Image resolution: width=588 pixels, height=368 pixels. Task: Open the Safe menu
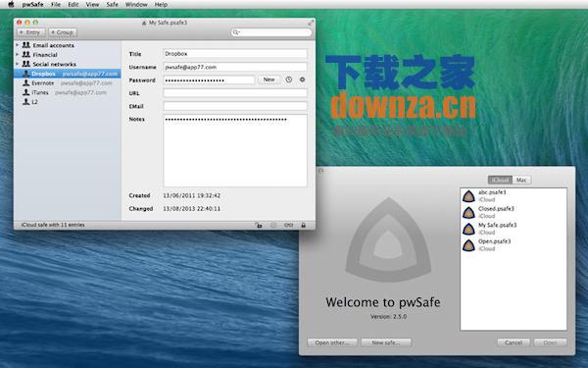point(112,5)
